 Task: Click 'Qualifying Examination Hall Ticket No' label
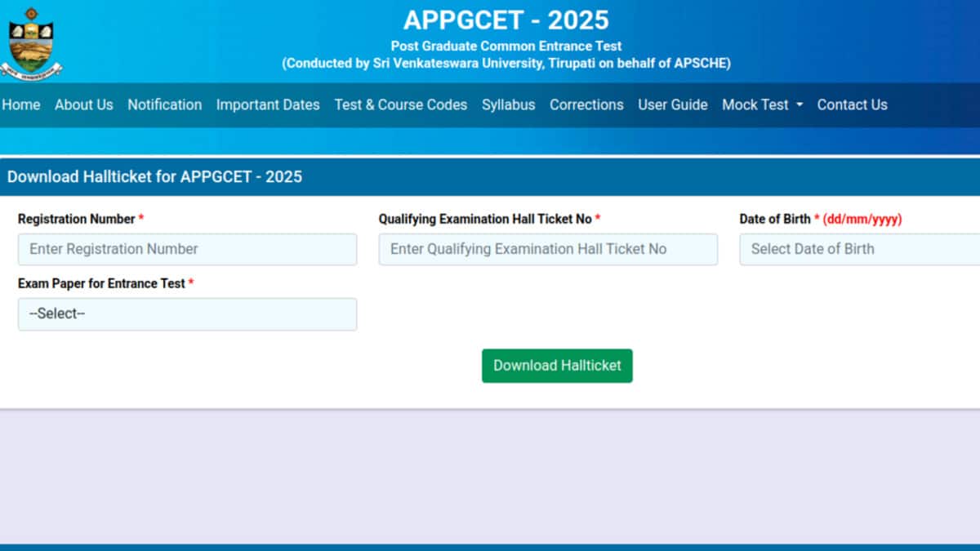point(485,219)
